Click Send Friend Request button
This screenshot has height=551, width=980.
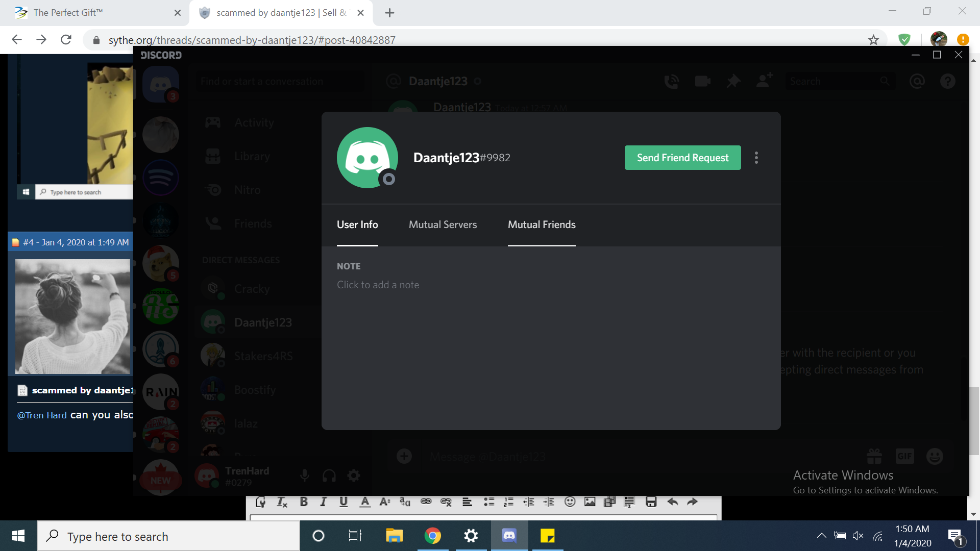pyautogui.click(x=682, y=158)
